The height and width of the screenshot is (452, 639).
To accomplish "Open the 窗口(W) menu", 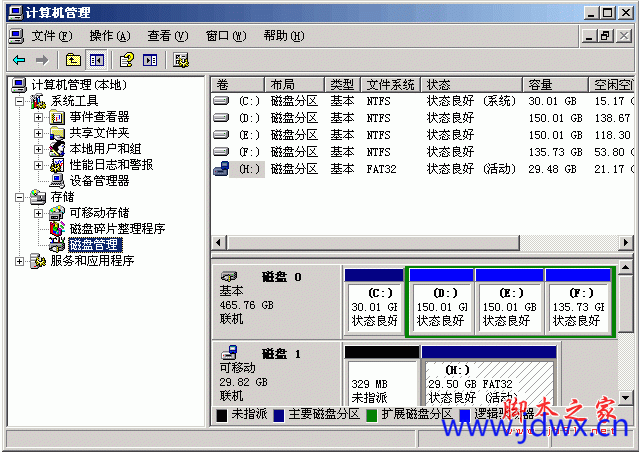I will (x=226, y=36).
